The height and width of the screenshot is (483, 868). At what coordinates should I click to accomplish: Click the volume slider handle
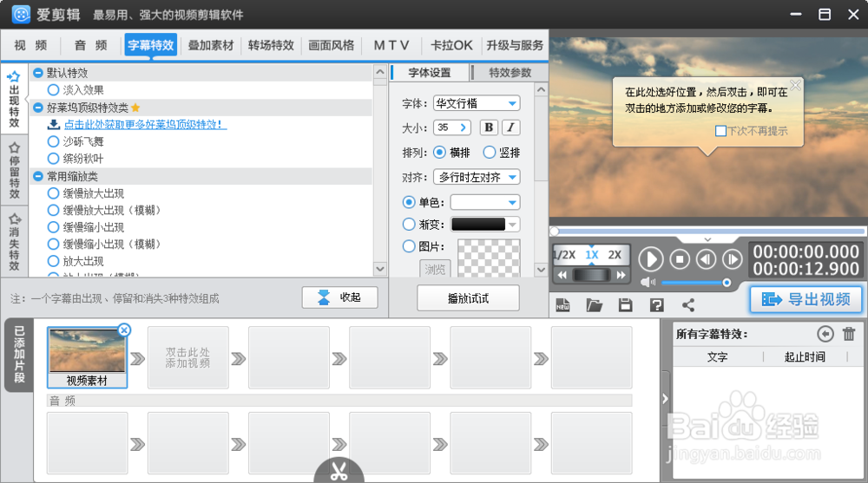[x=727, y=283]
